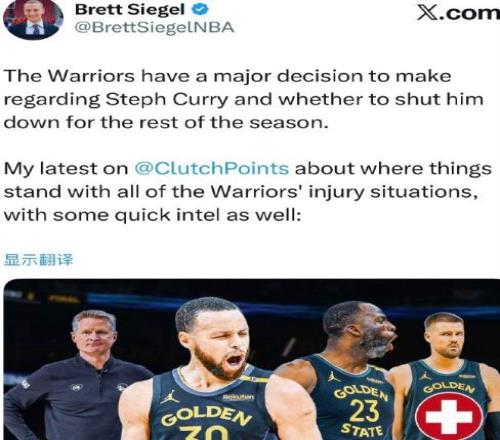
Task: Click the Jordan logo on jersey 30
Action: tap(169, 396)
